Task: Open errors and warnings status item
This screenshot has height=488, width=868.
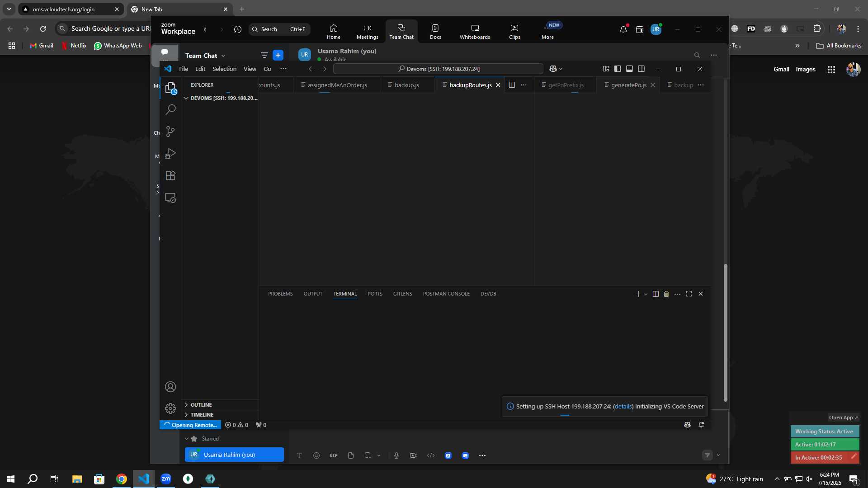Action: tap(236, 425)
